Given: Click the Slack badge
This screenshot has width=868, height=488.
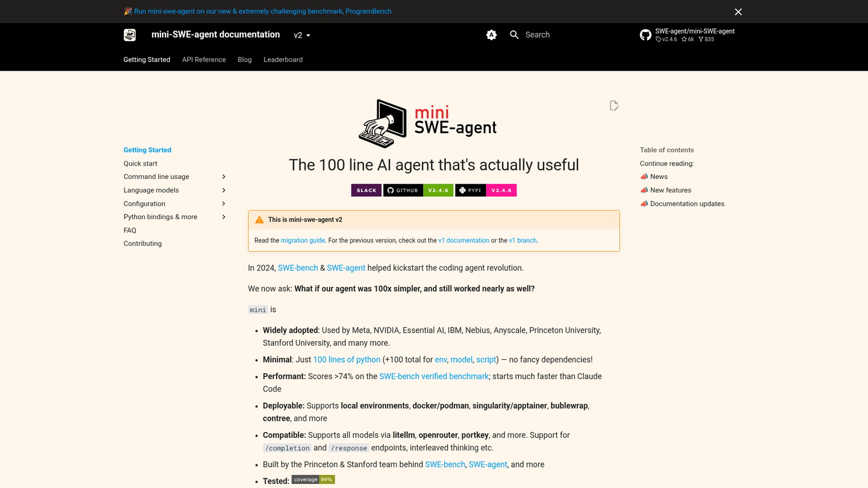Looking at the screenshot, I should click(x=366, y=190).
